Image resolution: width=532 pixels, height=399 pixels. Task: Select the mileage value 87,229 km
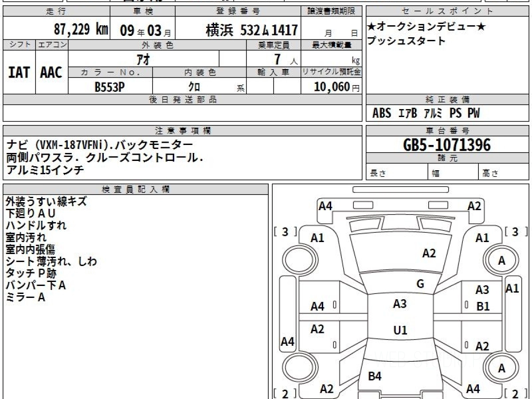(x=81, y=30)
